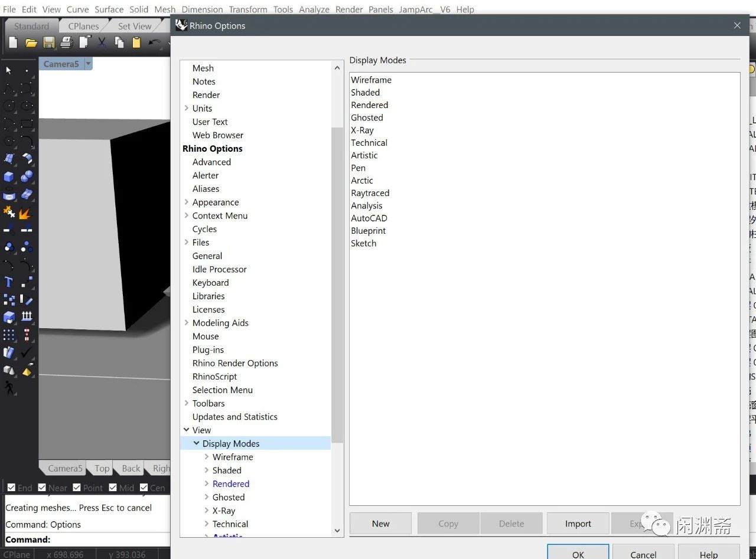Expand the Context Menu tree node

[187, 215]
